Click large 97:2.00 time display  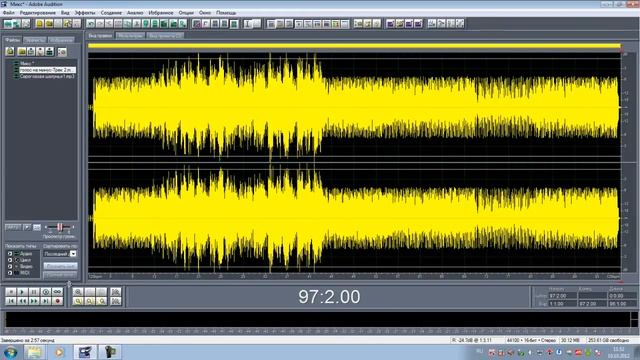(329, 297)
